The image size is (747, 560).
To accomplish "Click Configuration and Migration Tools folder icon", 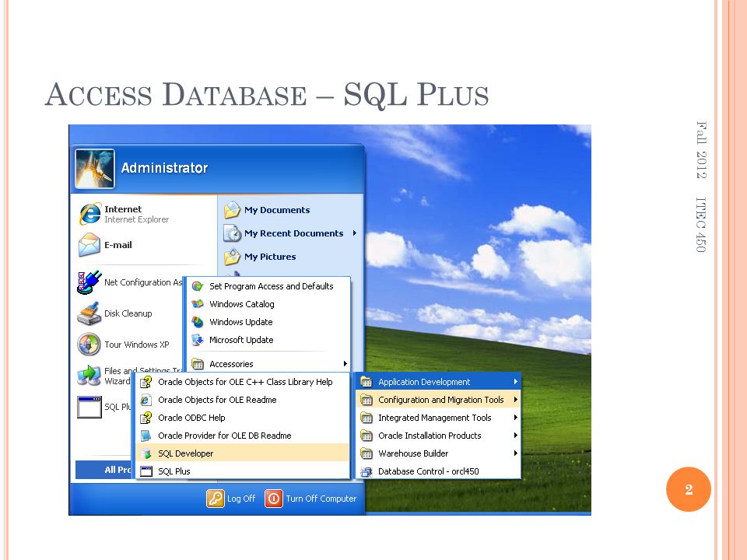I will click(x=366, y=400).
